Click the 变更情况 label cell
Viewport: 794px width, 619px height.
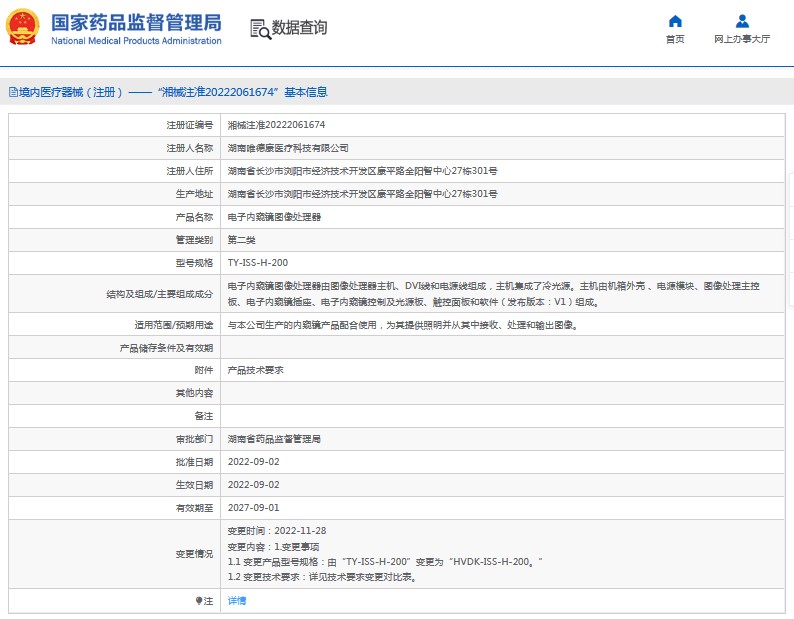(115, 554)
